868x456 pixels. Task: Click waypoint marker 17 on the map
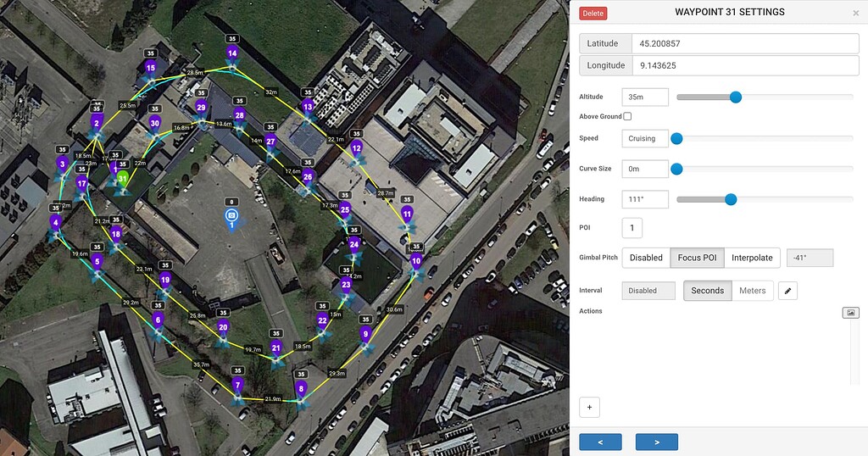coord(82,184)
